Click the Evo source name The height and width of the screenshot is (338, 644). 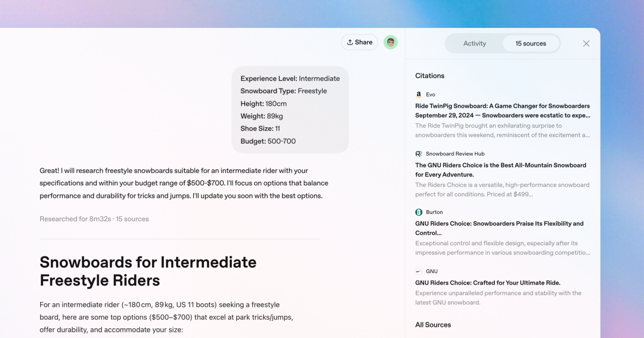[430, 94]
